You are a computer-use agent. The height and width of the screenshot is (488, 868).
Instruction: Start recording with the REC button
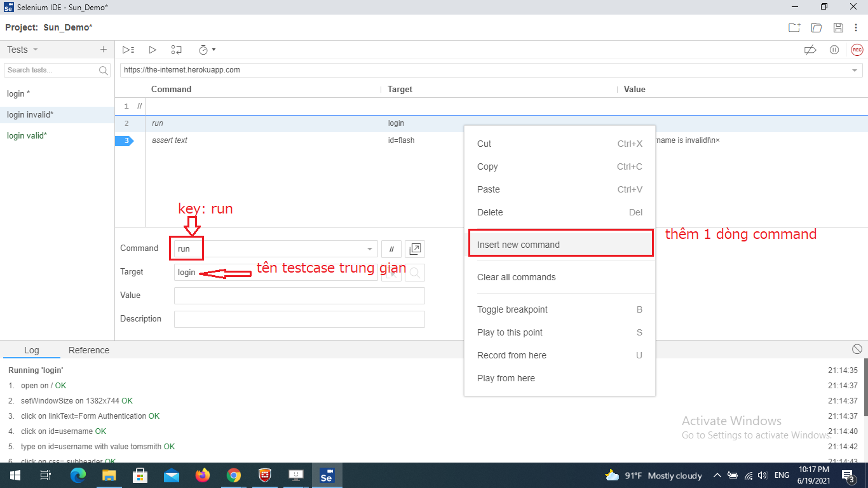[x=857, y=50]
